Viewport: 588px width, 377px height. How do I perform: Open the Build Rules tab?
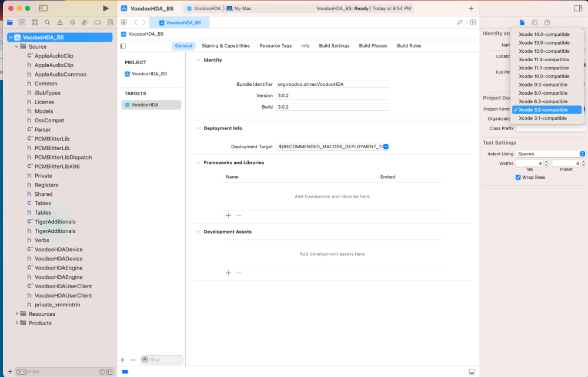click(x=409, y=46)
